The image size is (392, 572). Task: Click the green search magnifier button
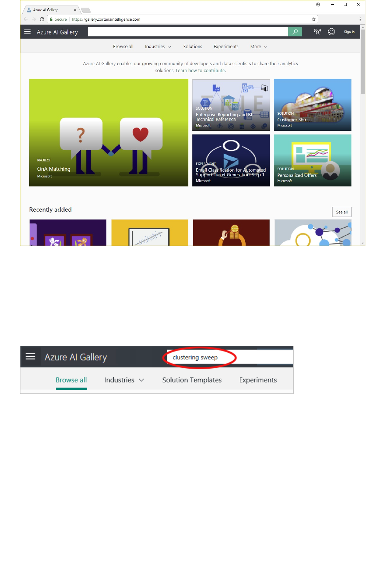295,32
